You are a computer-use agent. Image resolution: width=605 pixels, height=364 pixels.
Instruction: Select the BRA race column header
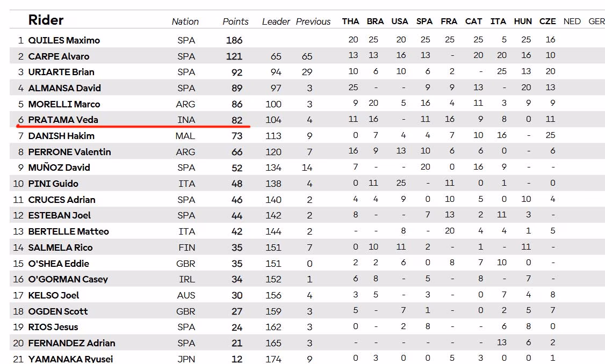coord(375,21)
